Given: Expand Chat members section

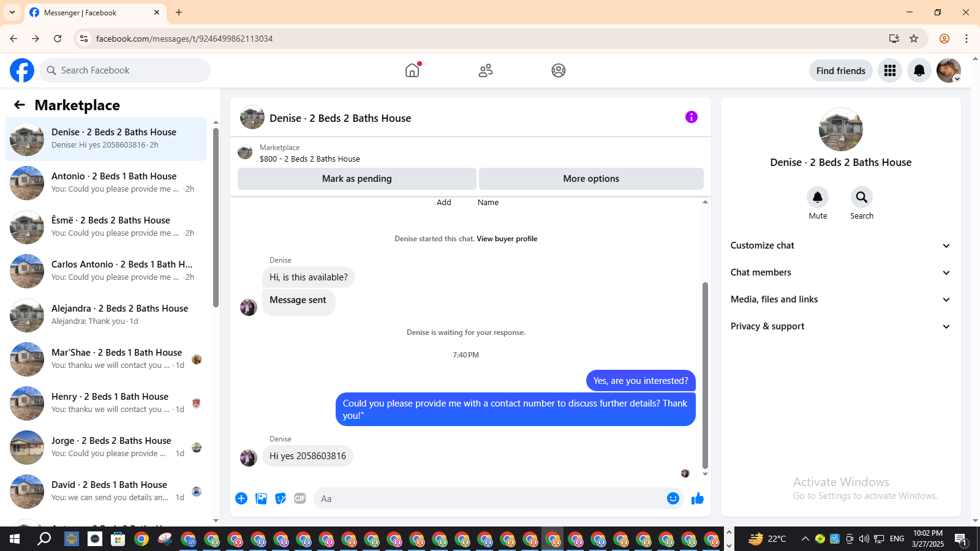Looking at the screenshot, I should point(840,272).
